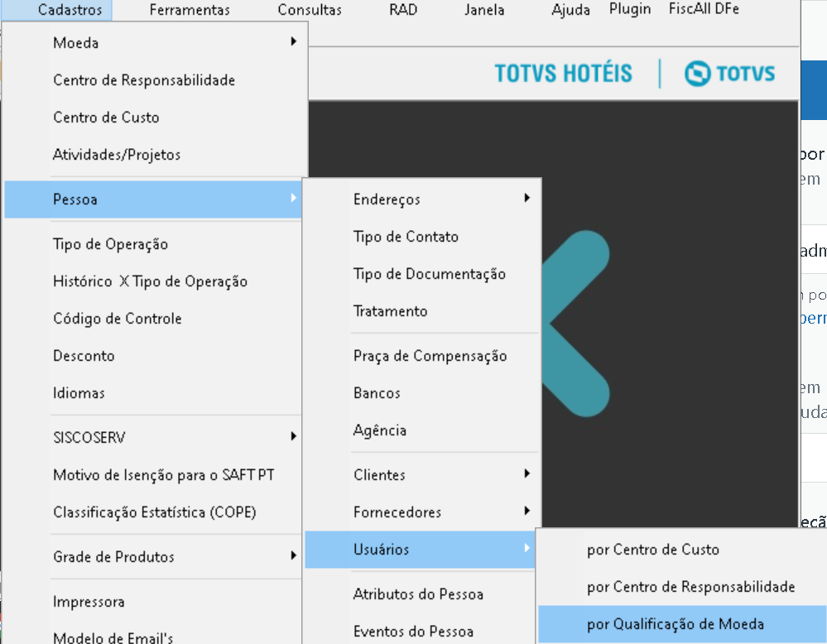This screenshot has height=644, width=827.
Task: Open the Tratamento entry
Action: [x=422, y=311]
